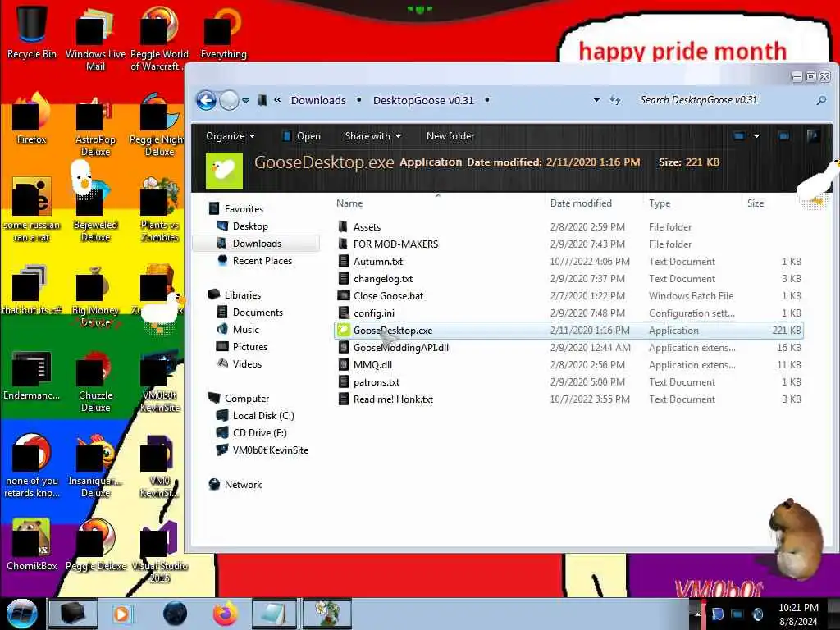Open Downloads in Favorites
The image size is (840, 630).
click(x=257, y=243)
